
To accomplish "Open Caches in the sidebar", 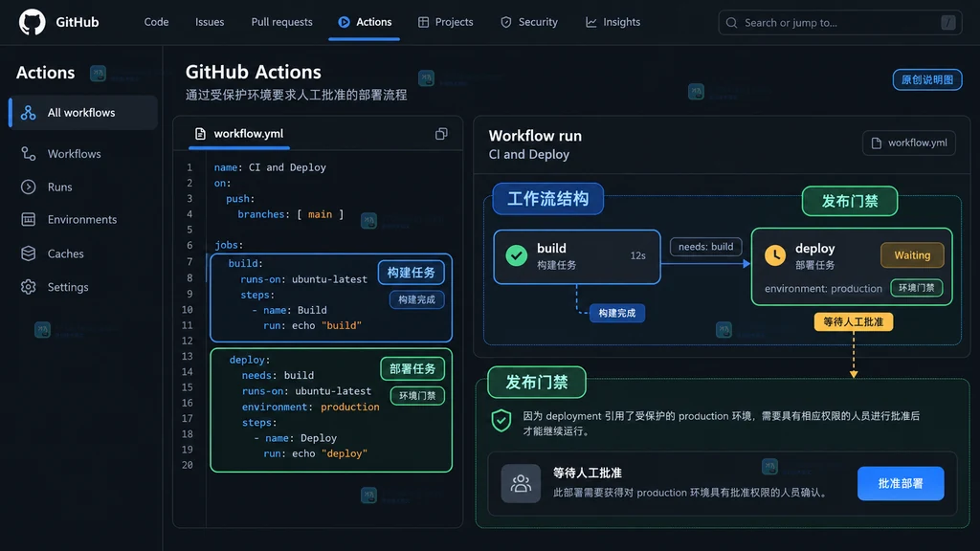I will click(66, 253).
